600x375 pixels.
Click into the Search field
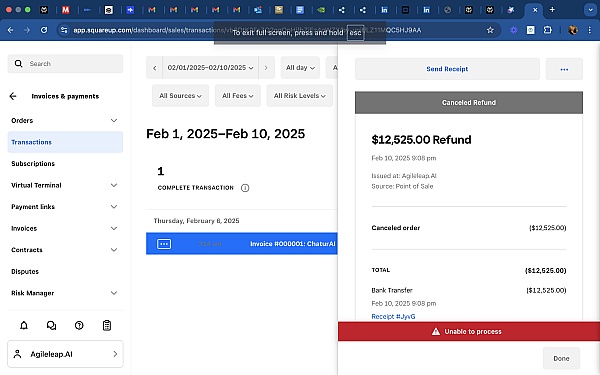65,64
